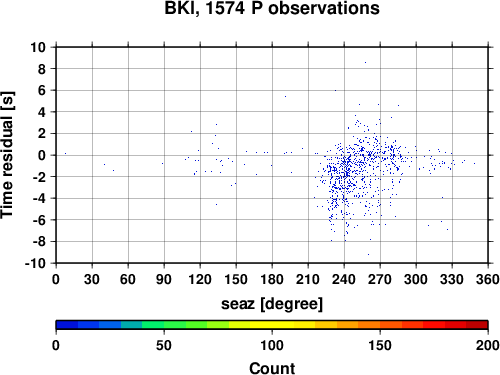This screenshot has width=500, height=375.
Task: Click the colorbar tick label '50'
Action: point(164,345)
